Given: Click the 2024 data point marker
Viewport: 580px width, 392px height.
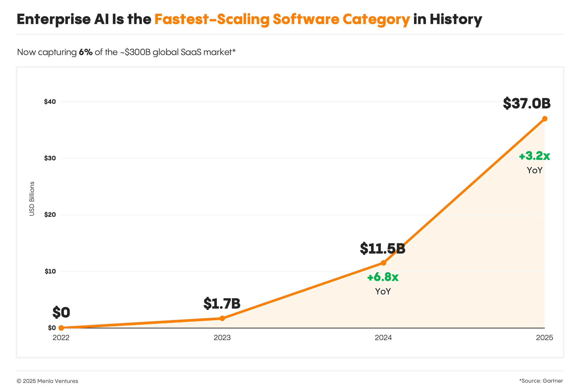Looking at the screenshot, I should click(x=383, y=263).
